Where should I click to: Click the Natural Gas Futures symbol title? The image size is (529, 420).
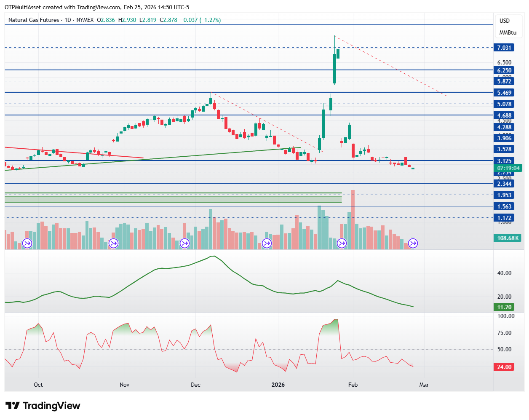[34, 20]
